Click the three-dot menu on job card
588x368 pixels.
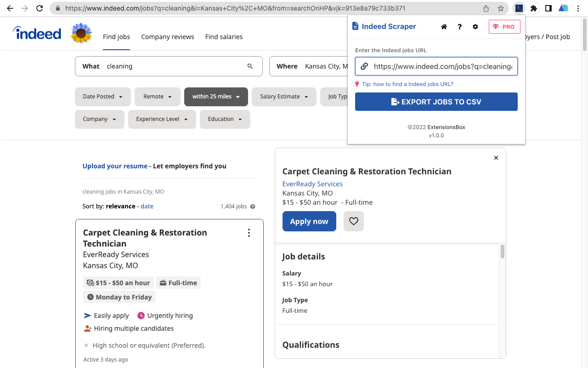(249, 233)
